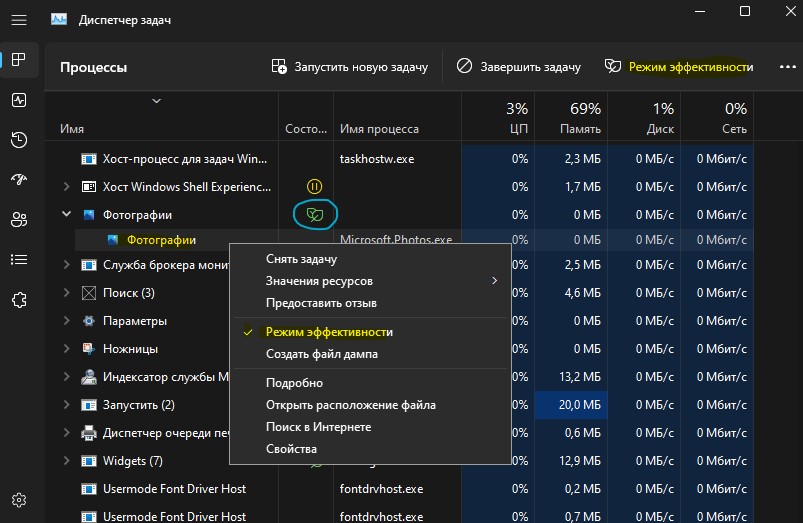Click the Widgets process icon
This screenshot has height=523, width=803.
(x=89, y=461)
